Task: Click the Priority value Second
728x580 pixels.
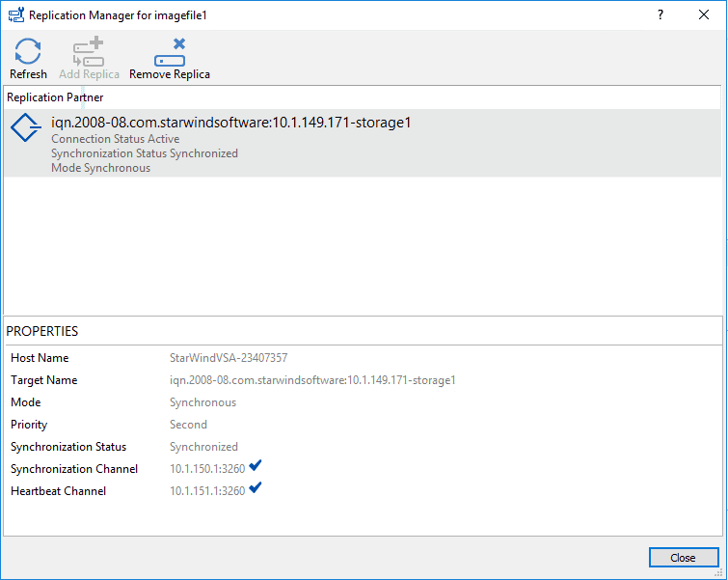Action: coord(188,425)
